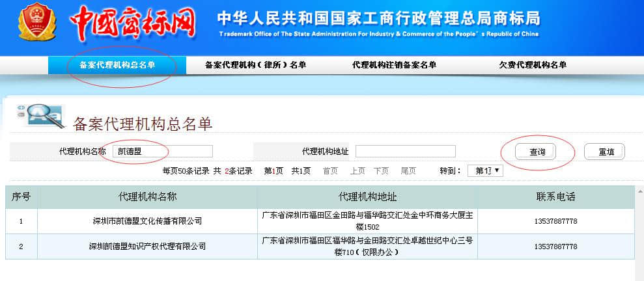Click the 联系电话 column header

point(555,197)
